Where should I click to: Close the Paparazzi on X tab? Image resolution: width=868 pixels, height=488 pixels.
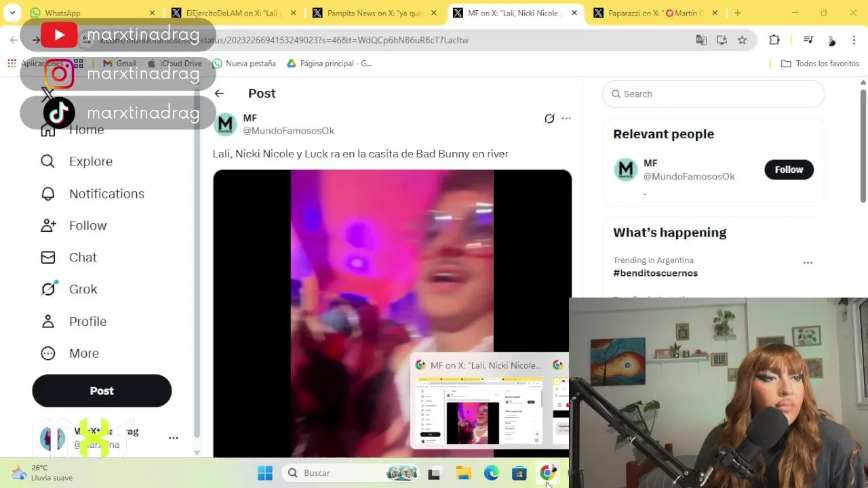715,13
